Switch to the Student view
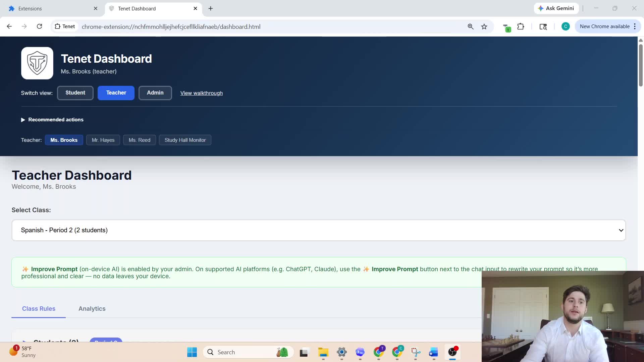Viewport: 644px width, 362px height. tap(75, 93)
